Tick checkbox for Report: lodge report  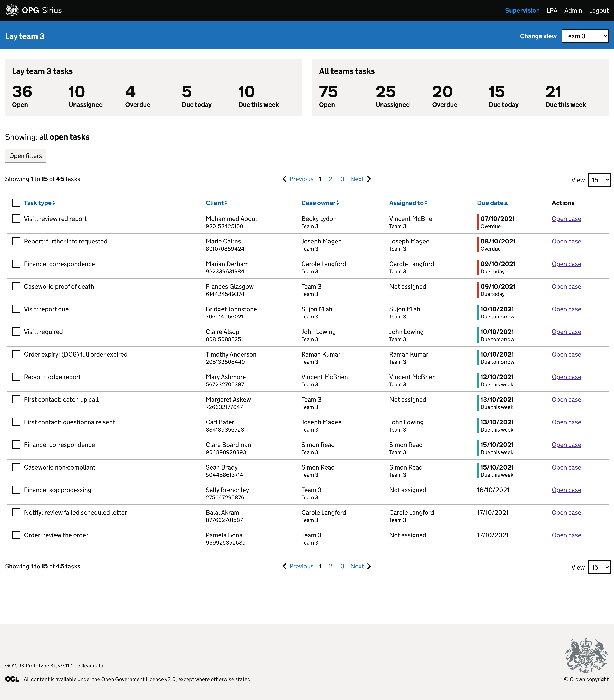pos(16,377)
